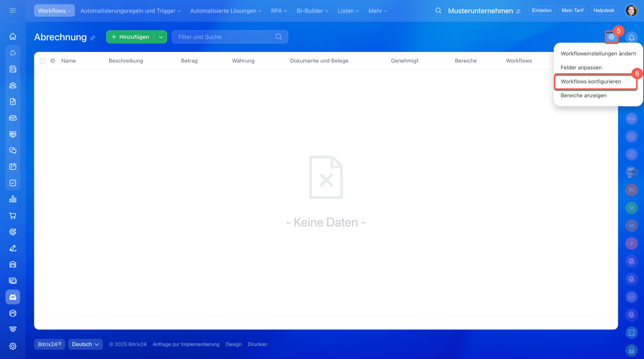Open the puzzle-piece sidebar icon
Screen dimensions: 644x359
tap(13, 53)
